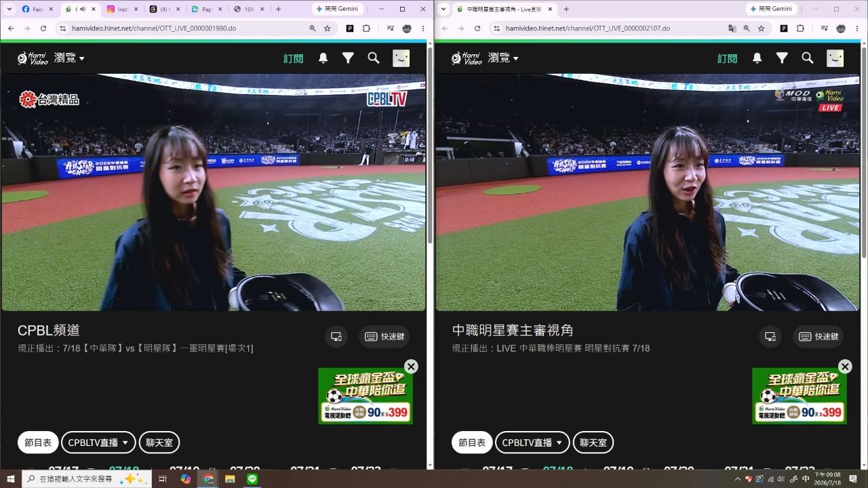Open tab search chevron in right Chrome

[x=444, y=9]
